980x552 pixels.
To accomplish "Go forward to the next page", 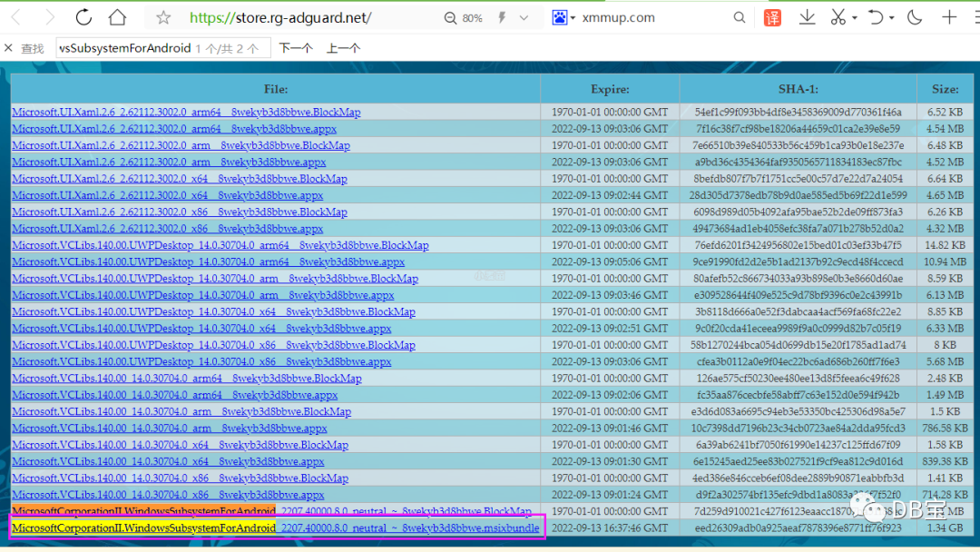I will click(50, 17).
